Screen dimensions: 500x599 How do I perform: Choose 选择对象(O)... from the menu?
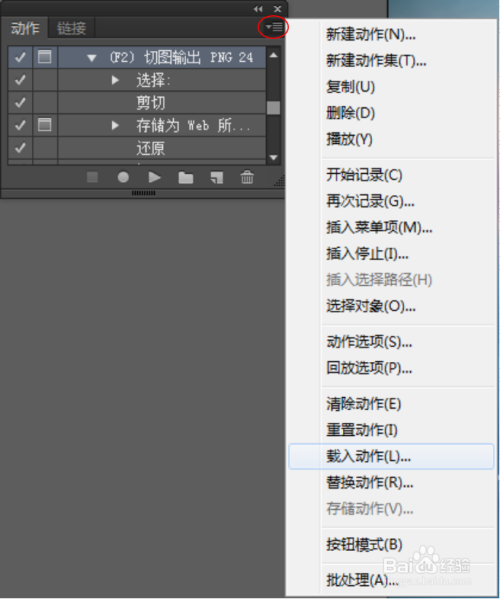pos(392,306)
